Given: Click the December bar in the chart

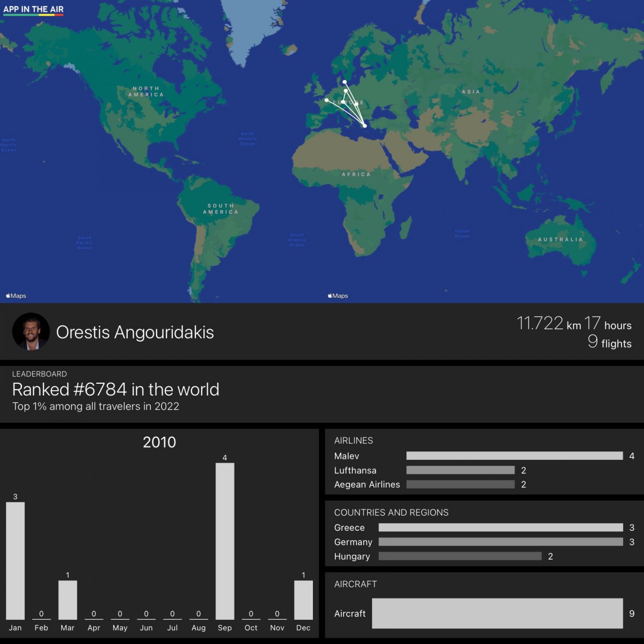Looking at the screenshot, I should coord(303,599).
